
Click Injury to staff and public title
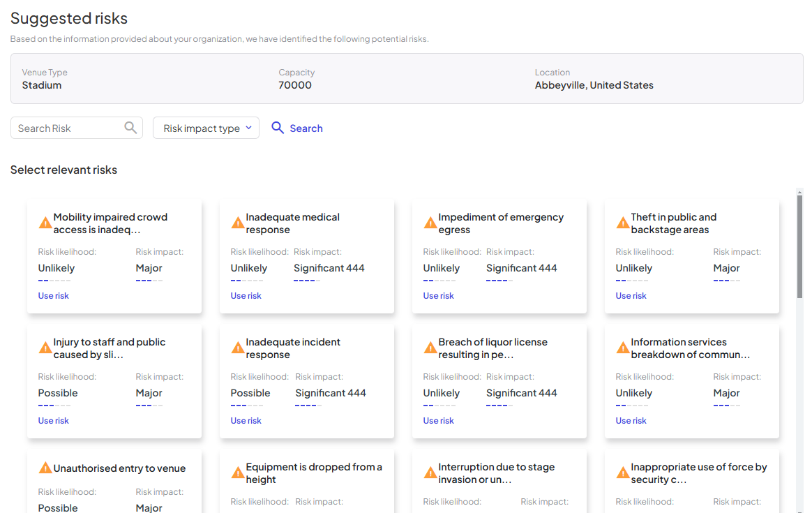(110, 348)
